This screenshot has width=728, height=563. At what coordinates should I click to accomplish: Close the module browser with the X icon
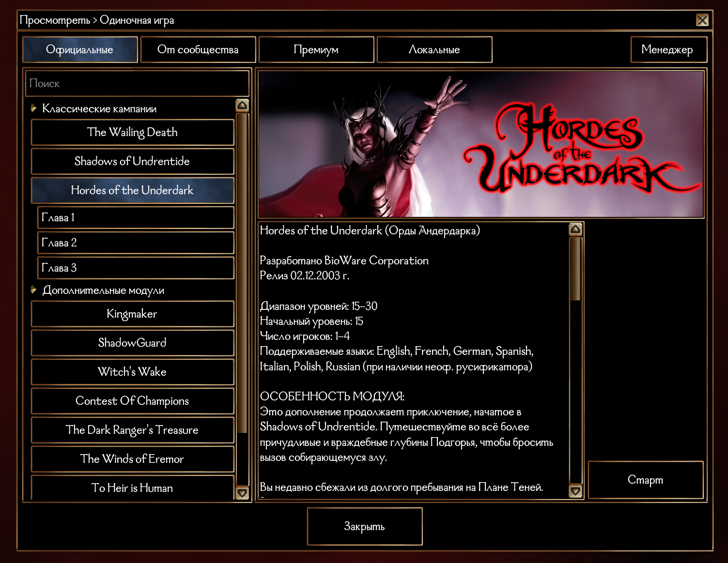[x=702, y=20]
